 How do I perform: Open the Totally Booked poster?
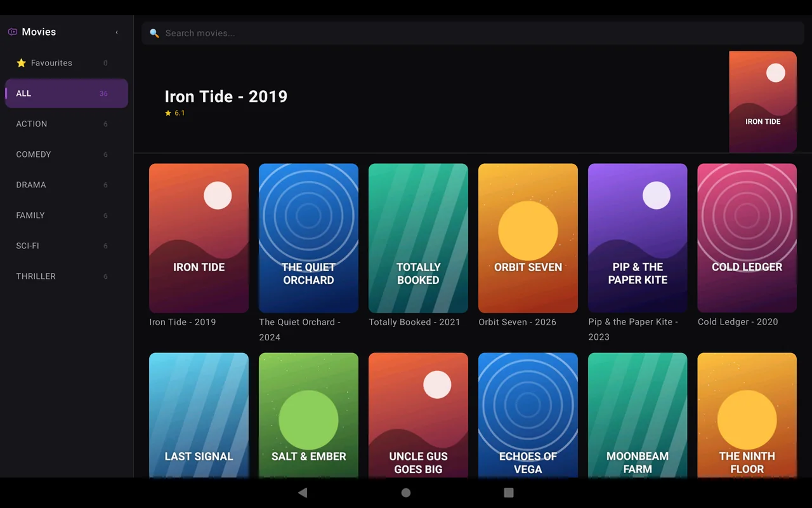point(418,238)
